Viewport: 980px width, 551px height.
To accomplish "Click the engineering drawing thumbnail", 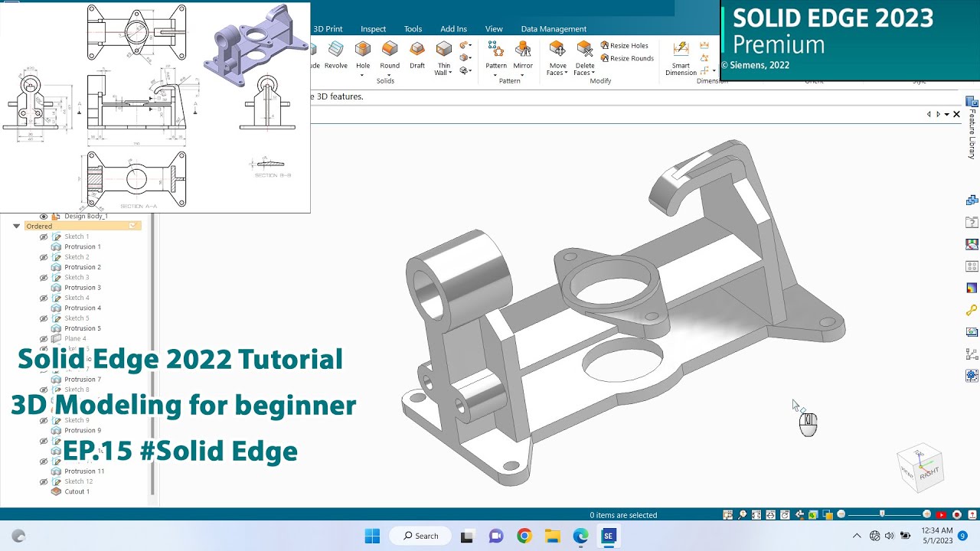I will [x=155, y=107].
